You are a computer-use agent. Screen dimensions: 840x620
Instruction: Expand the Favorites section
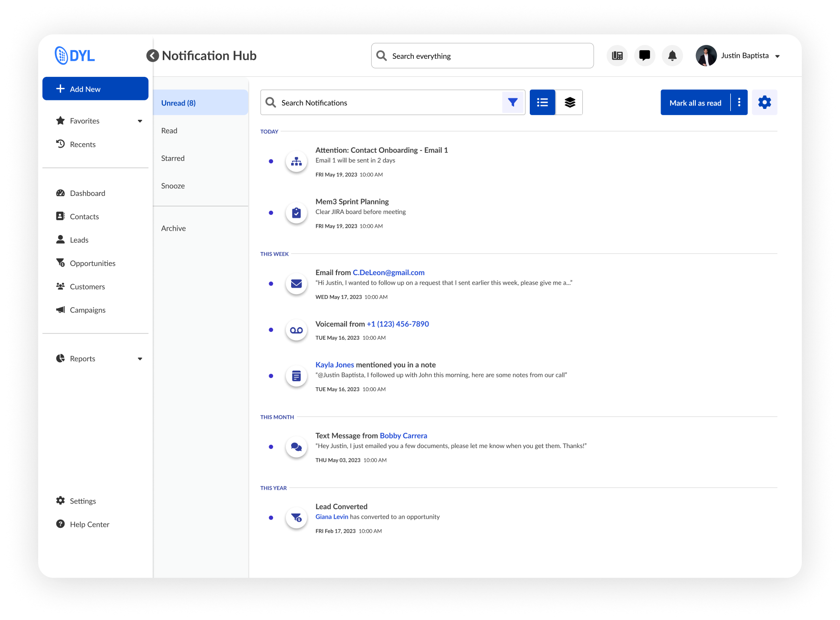[140, 121]
